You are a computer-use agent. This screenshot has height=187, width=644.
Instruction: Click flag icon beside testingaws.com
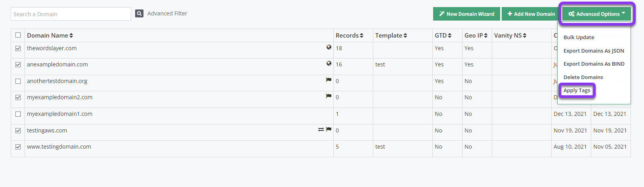[329, 129]
